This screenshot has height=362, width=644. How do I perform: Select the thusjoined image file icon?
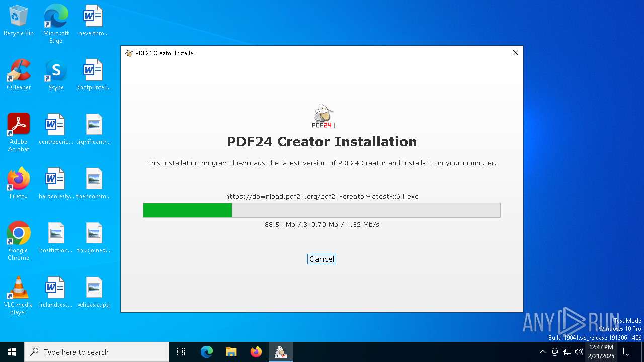(x=94, y=238)
